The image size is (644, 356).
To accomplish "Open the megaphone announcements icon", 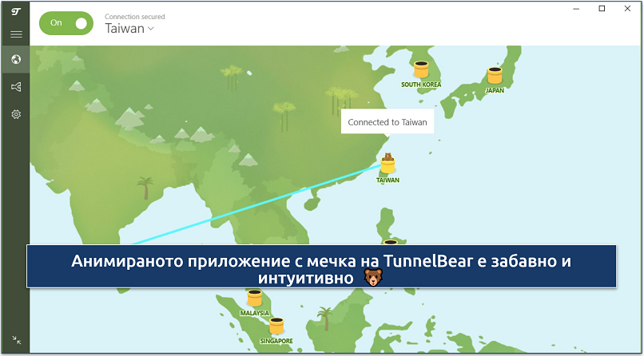I will 15,86.
